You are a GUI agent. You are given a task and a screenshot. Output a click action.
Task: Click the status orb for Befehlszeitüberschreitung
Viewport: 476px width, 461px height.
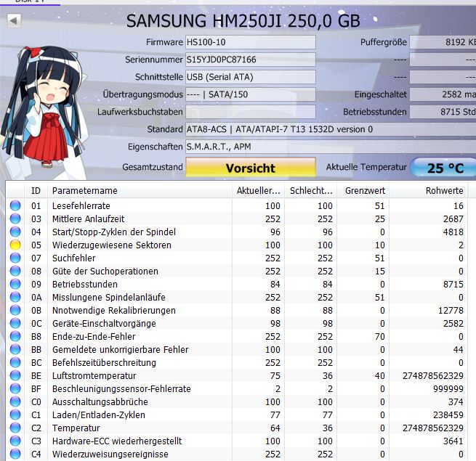tap(15, 362)
